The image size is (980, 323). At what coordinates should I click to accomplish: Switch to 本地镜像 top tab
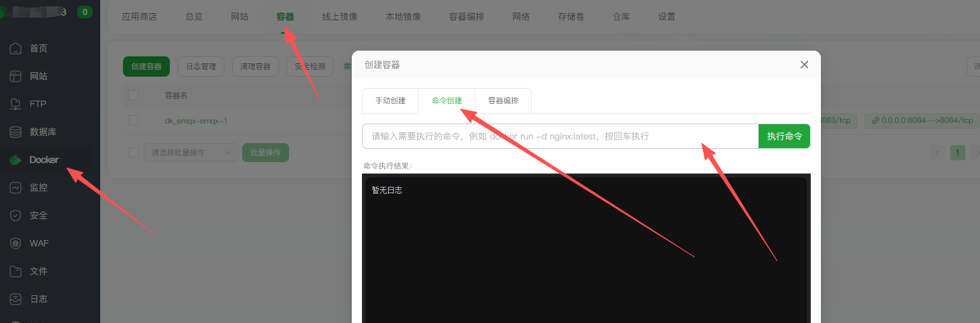[x=403, y=16]
